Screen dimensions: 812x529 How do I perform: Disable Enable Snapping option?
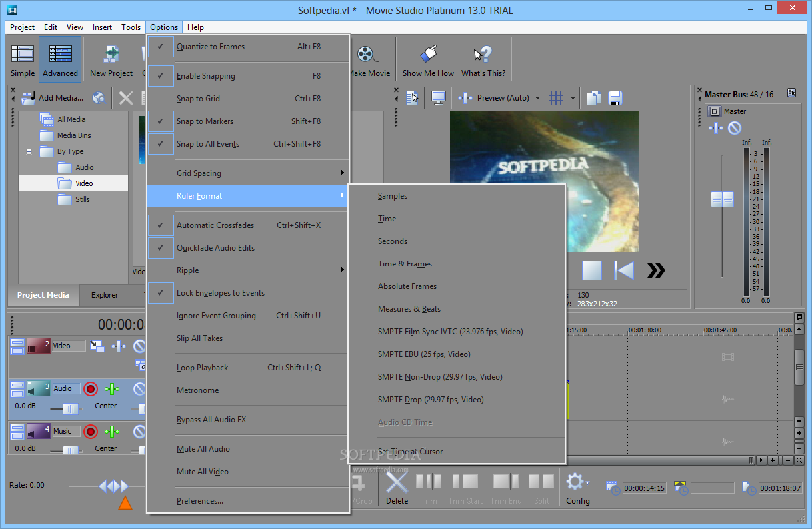click(x=249, y=76)
